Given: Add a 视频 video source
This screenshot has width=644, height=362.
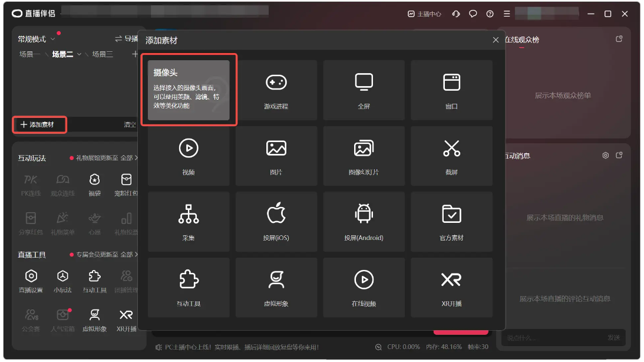Looking at the screenshot, I should pyautogui.click(x=189, y=149).
